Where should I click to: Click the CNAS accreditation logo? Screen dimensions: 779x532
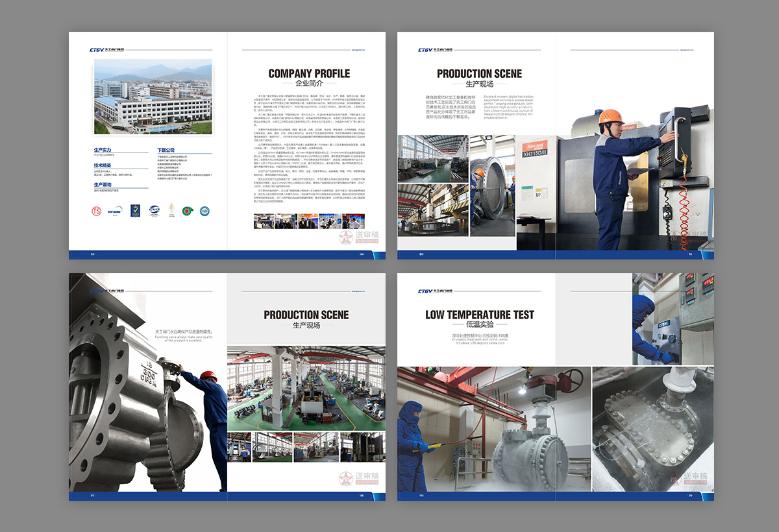(x=154, y=210)
